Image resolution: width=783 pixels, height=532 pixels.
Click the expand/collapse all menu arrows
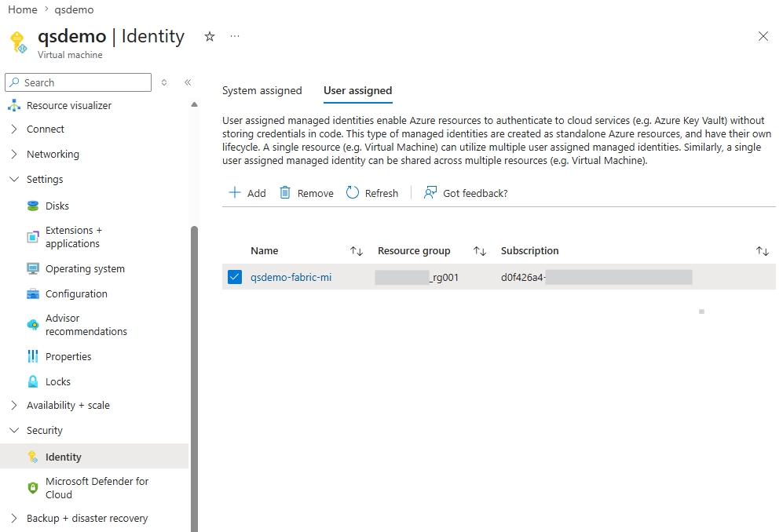click(x=164, y=82)
